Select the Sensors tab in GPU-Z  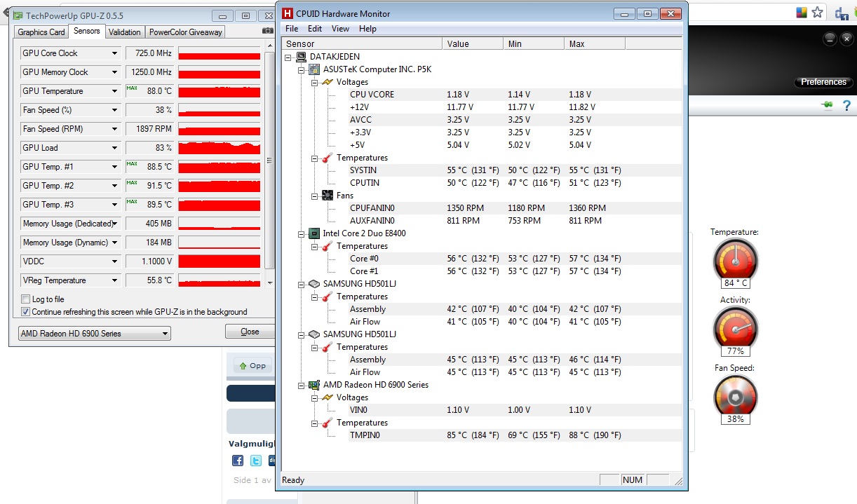(87, 31)
